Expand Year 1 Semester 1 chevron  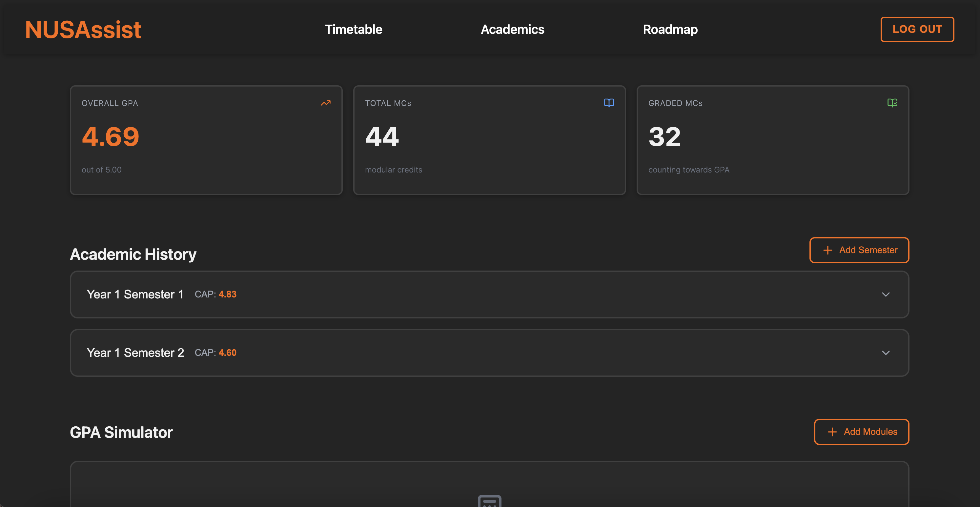pyautogui.click(x=886, y=294)
